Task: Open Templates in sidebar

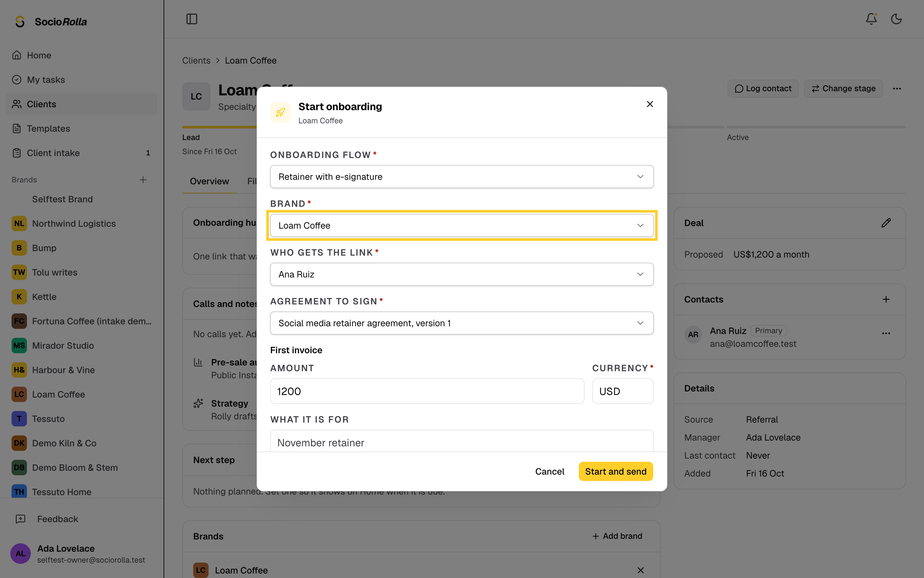Action: (x=82, y=128)
